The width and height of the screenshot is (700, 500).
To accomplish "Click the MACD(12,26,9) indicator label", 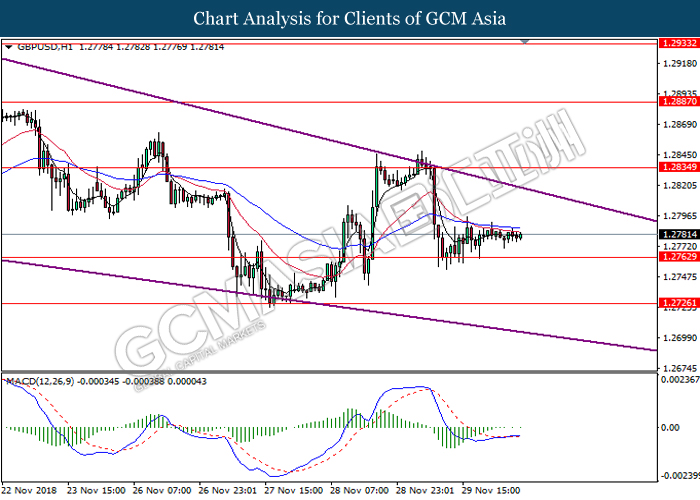I will [x=40, y=382].
